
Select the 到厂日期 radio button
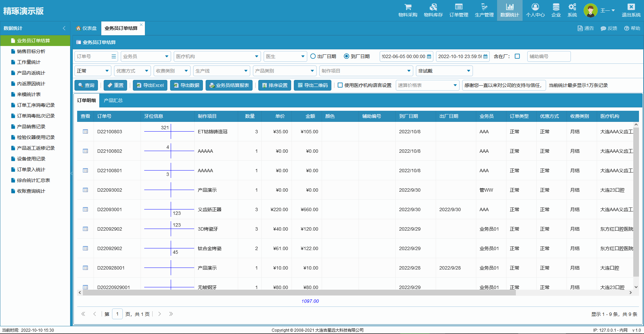[346, 56]
